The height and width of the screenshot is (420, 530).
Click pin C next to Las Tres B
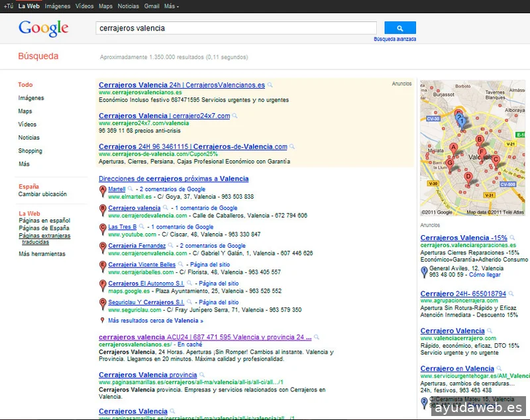click(x=101, y=227)
